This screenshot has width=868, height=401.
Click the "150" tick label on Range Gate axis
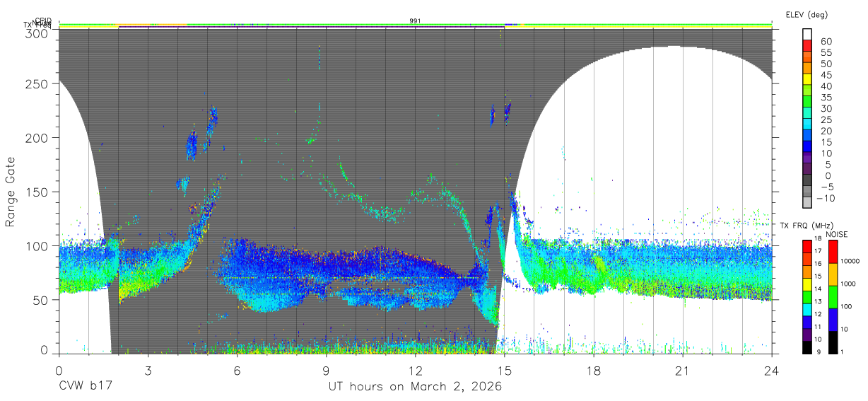38,192
